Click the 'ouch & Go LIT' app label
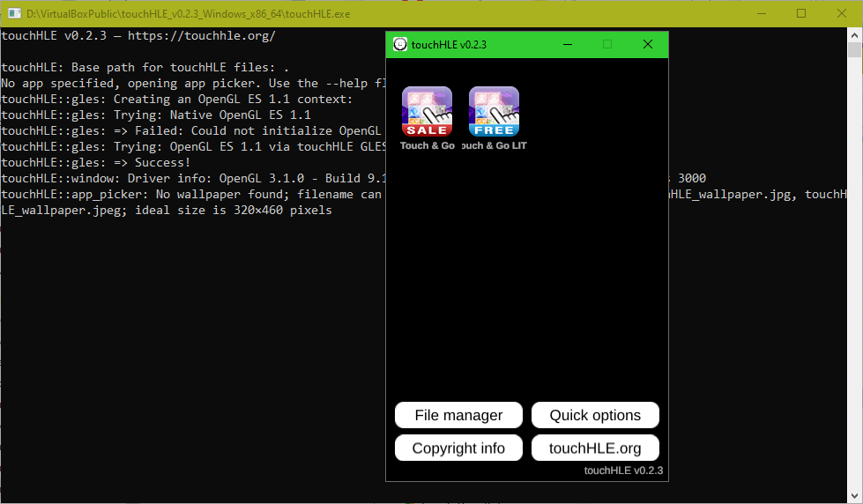The image size is (863, 504). pos(494,145)
